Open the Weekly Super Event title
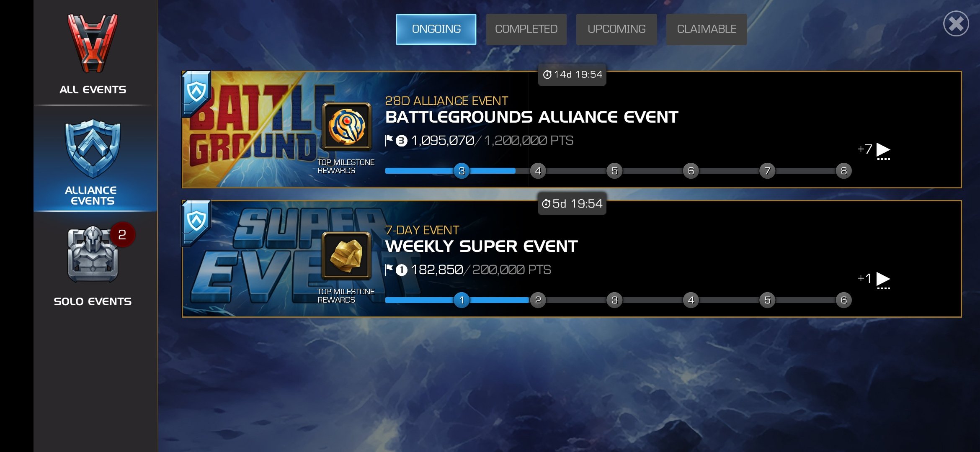980x452 pixels. (482, 247)
